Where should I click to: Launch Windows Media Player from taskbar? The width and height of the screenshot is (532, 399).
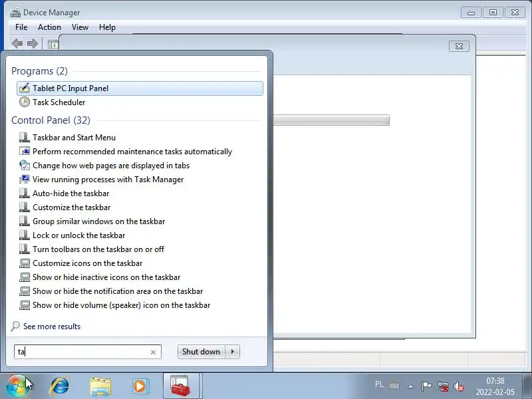140,386
